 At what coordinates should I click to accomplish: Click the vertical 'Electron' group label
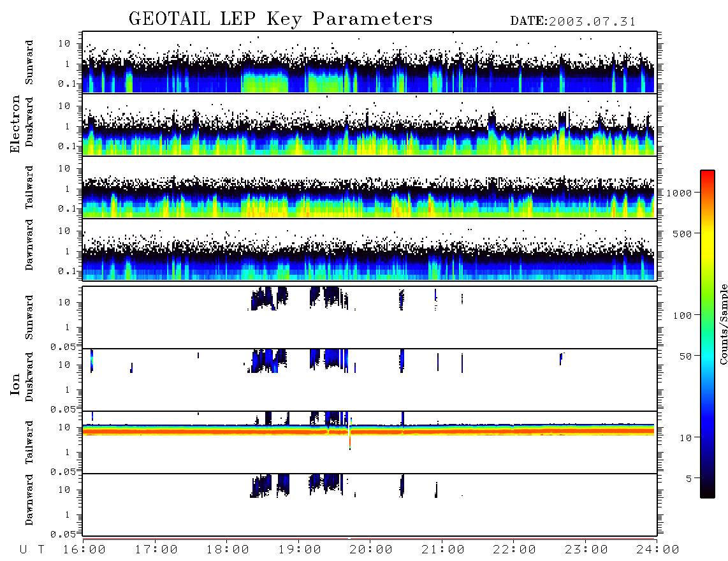15,124
